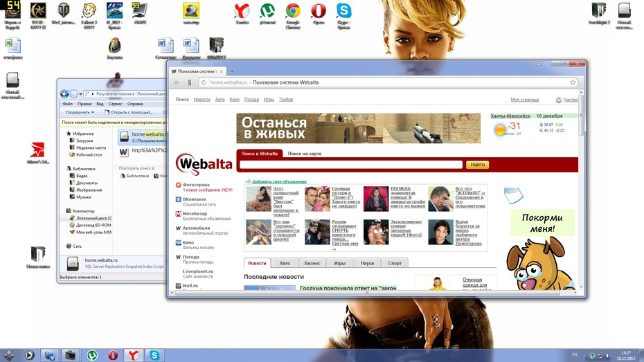
Task: Open the Фотострана sidebar link
Action: pyautogui.click(x=196, y=185)
